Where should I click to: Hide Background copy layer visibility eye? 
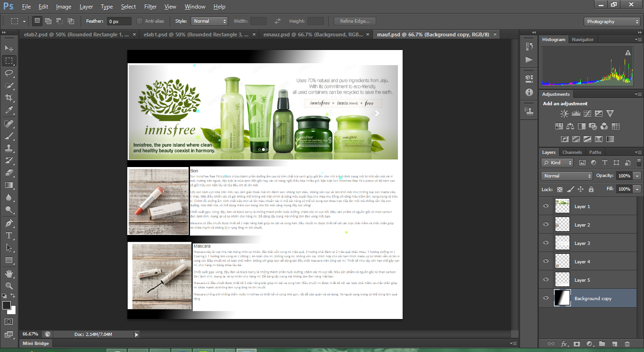(x=546, y=298)
